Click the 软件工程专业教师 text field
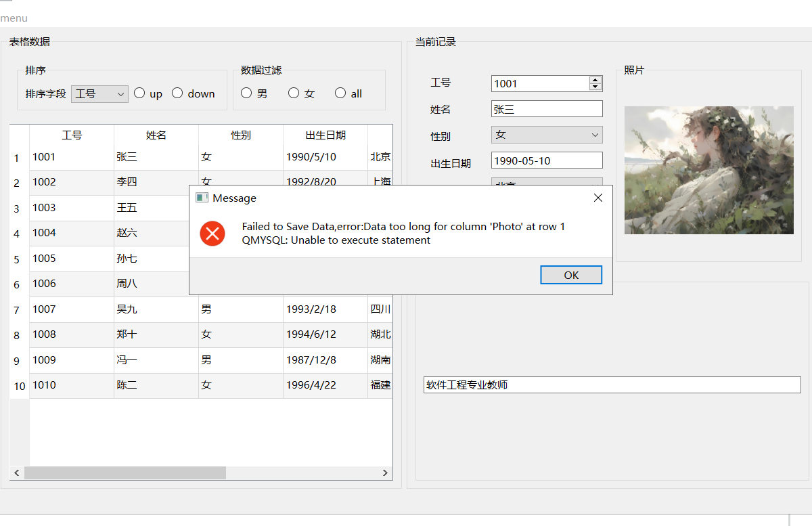Viewport: 812px width, 526px height. pos(612,385)
